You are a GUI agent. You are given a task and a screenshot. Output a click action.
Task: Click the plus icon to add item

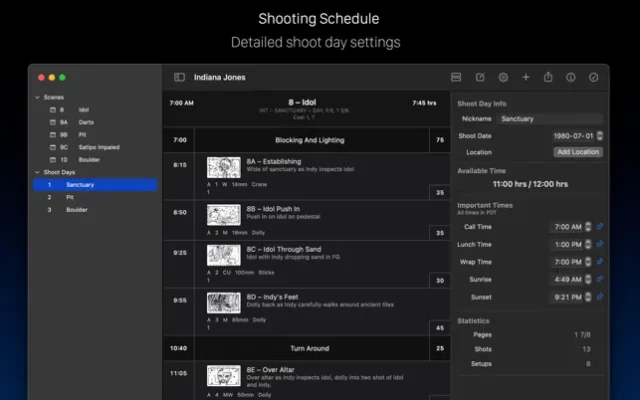pos(526,77)
